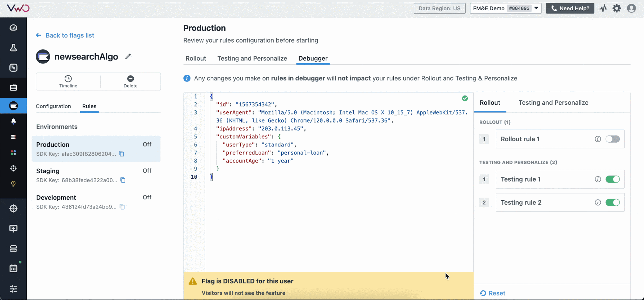Viewport: 644px width, 300px height.
Task: Disable Testing rule 2 toggle
Action: 612,202
